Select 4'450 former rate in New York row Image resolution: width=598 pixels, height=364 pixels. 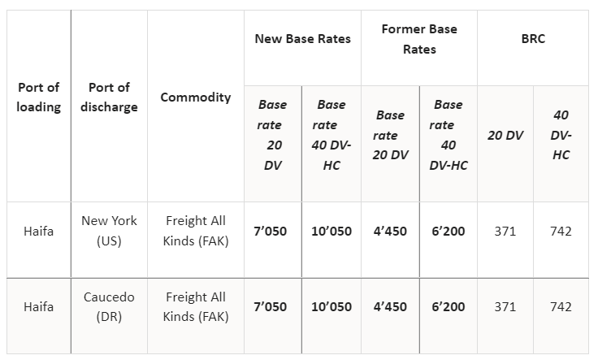[390, 231]
